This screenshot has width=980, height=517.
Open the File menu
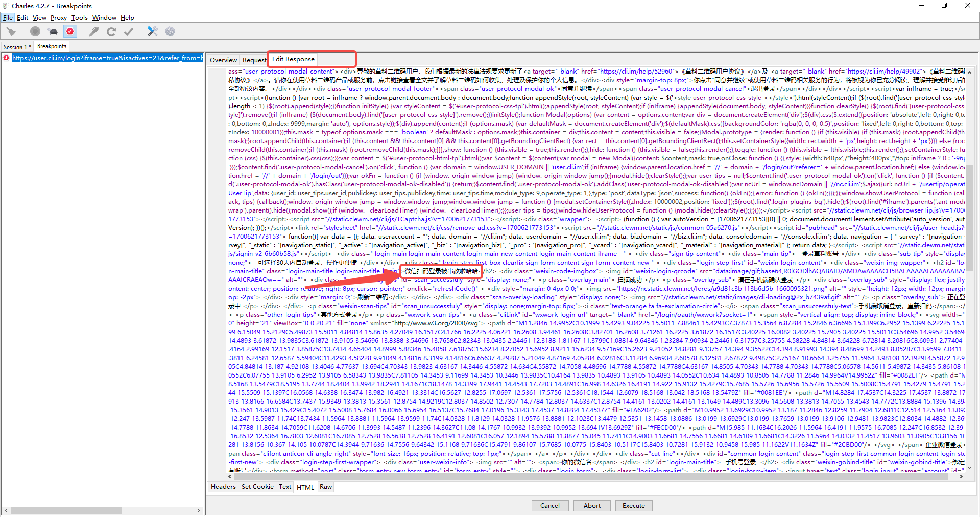pyautogui.click(x=8, y=17)
